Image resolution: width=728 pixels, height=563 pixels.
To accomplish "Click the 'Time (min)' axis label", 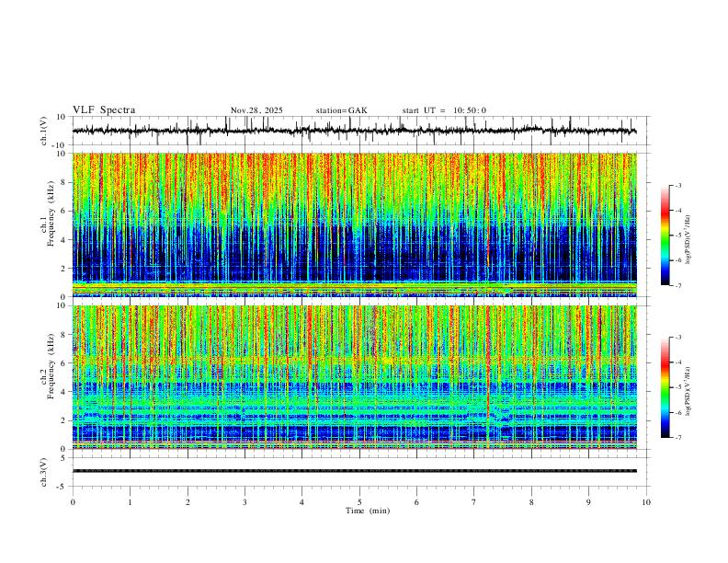I will (x=368, y=511).
